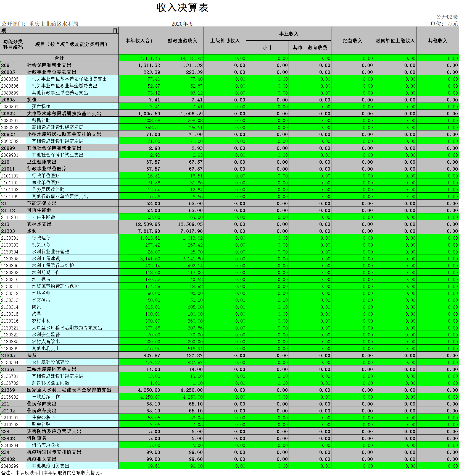
Task: Select the "公开02表" label
Action: coord(447,17)
